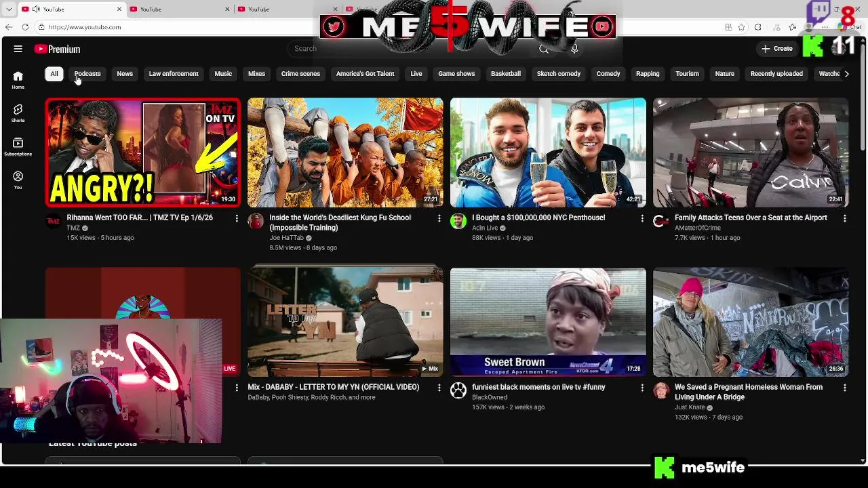868x488 pixels.
Task: Open Inside the World's Deadliest Kung Fu School title
Action: (x=340, y=222)
